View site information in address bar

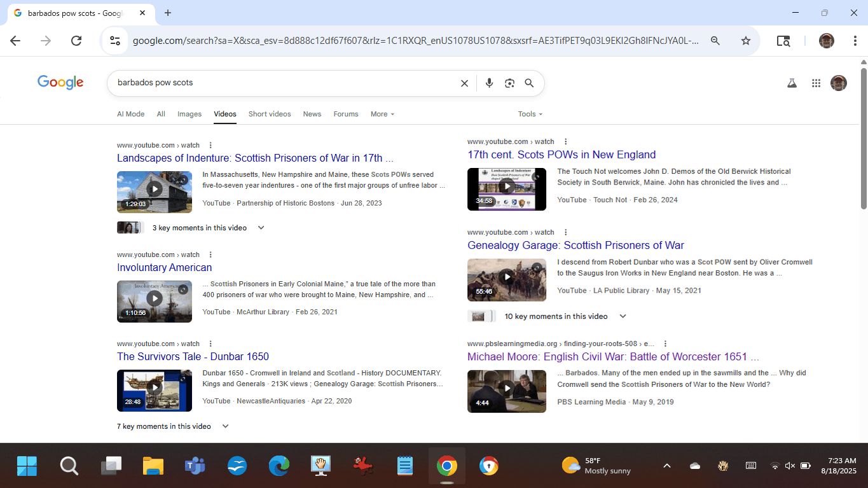pos(115,41)
